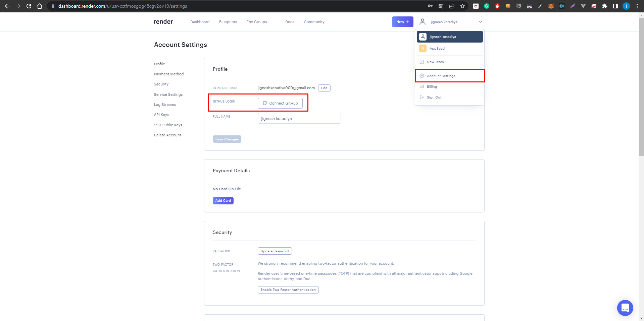Open the Blueprints menu item
The width and height of the screenshot is (644, 321).
228,22
